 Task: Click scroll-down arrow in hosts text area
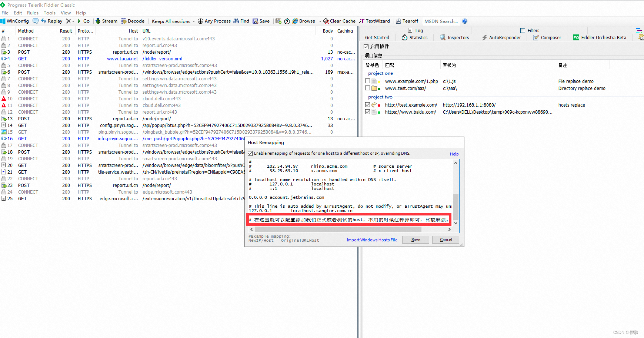coord(456,223)
